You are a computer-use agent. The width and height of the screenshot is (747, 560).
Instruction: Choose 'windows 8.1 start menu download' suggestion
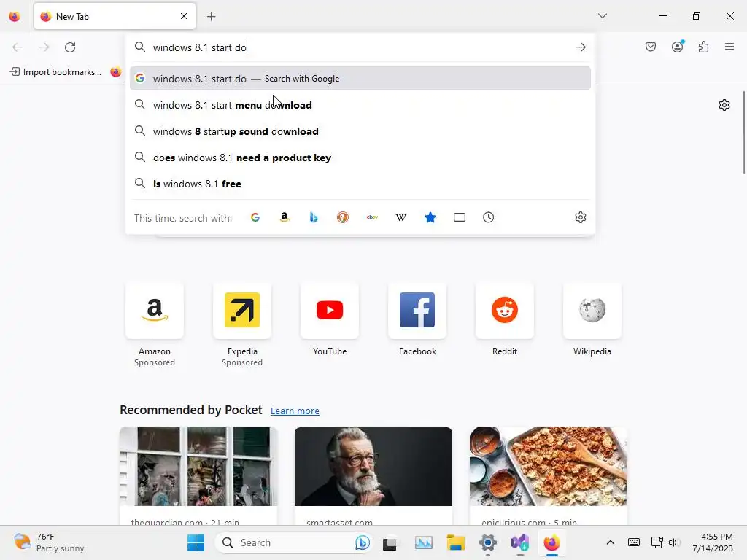(360, 105)
